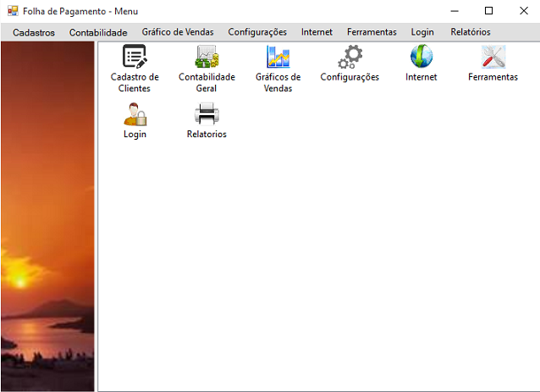Viewport: 540px width, 392px height.
Task: Close the Folha de Pagamento window
Action: [x=524, y=11]
